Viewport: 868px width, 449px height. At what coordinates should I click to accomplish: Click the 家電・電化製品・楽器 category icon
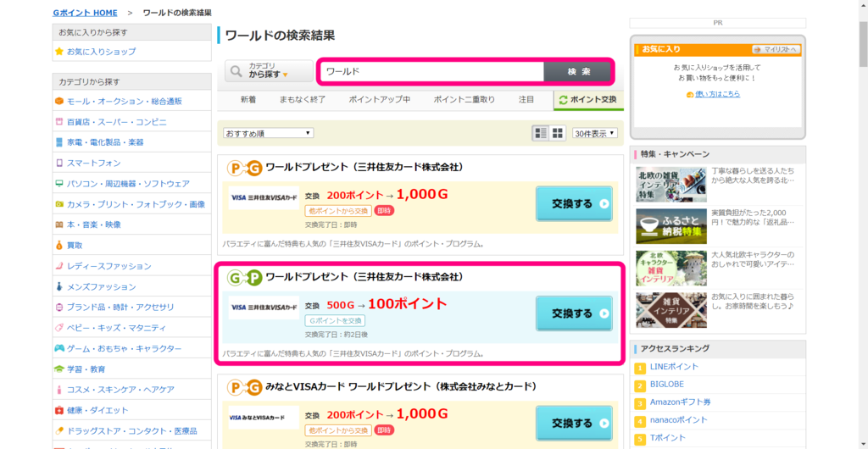(x=59, y=142)
